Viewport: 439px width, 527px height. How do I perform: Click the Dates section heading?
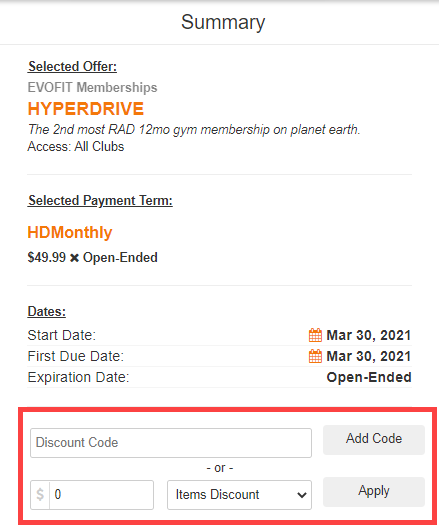coord(47,312)
